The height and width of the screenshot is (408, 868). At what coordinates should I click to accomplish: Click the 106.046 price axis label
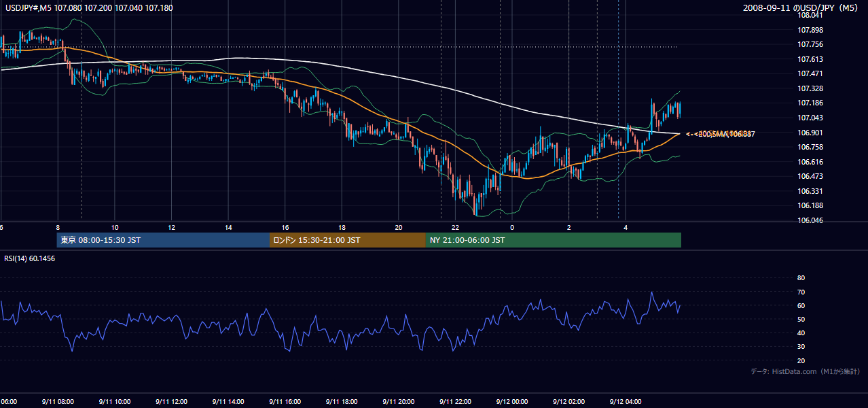tap(810, 220)
